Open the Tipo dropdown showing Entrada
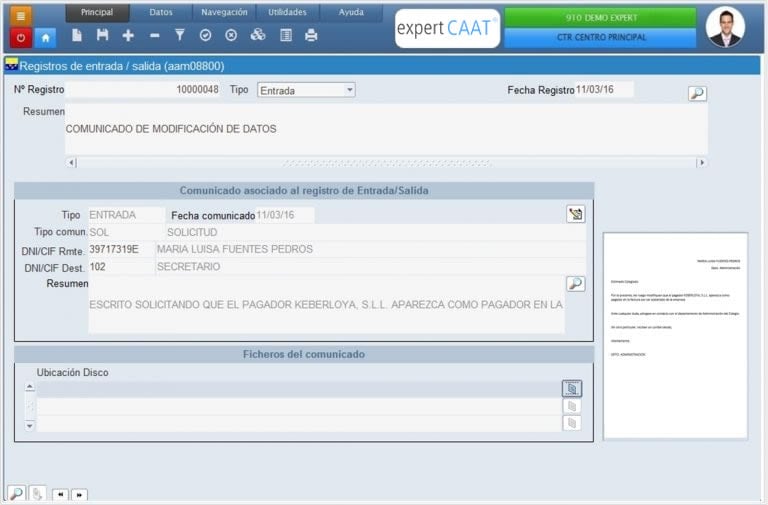The height and width of the screenshot is (505, 768). tap(306, 90)
